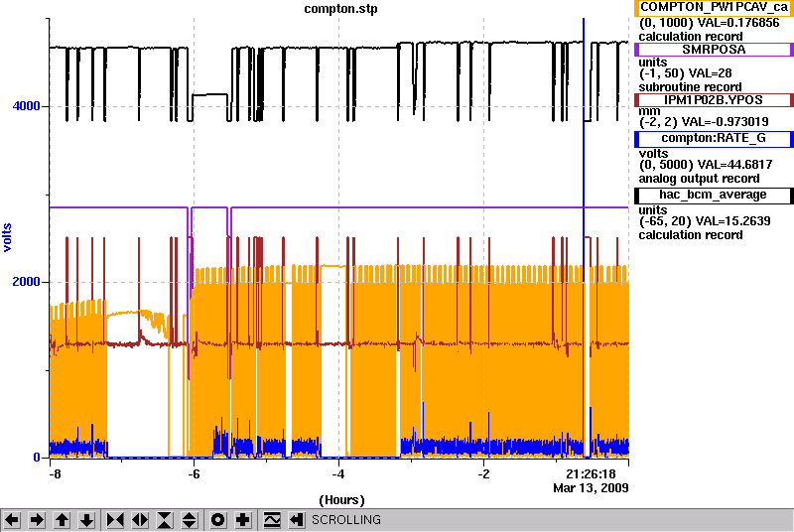The width and height of the screenshot is (794, 532).
Task: Click the vertical zoom-in hourglass icon
Action: coord(165,520)
